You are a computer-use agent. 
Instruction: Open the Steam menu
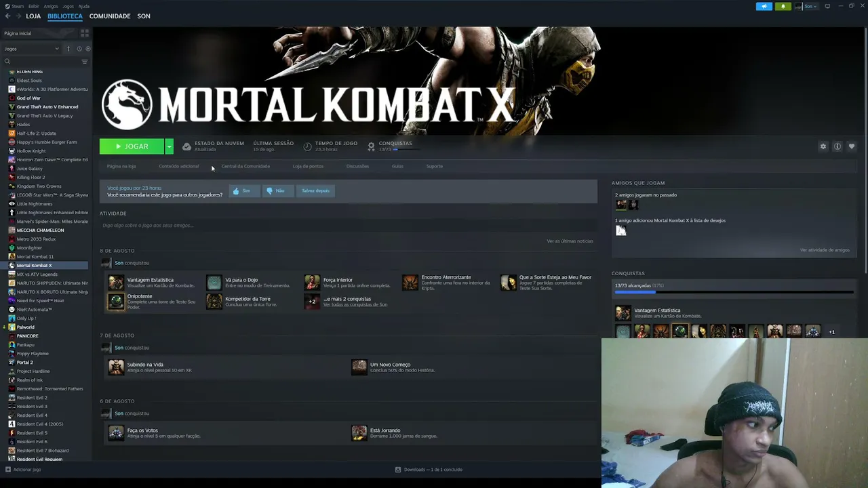13,6
